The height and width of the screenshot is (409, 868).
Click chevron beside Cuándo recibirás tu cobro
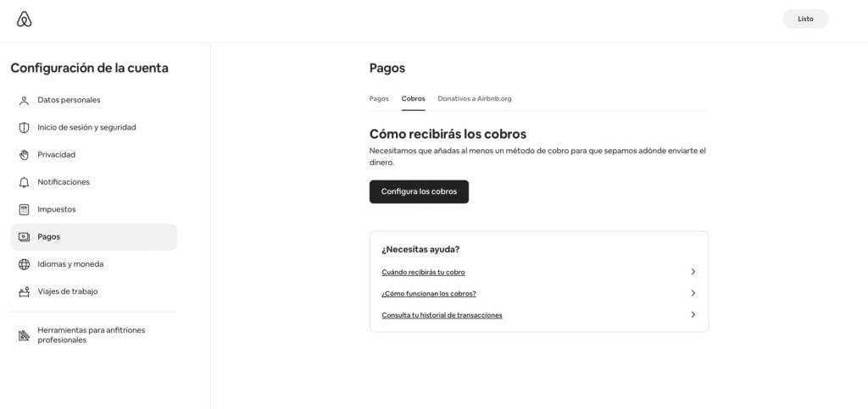click(x=693, y=272)
